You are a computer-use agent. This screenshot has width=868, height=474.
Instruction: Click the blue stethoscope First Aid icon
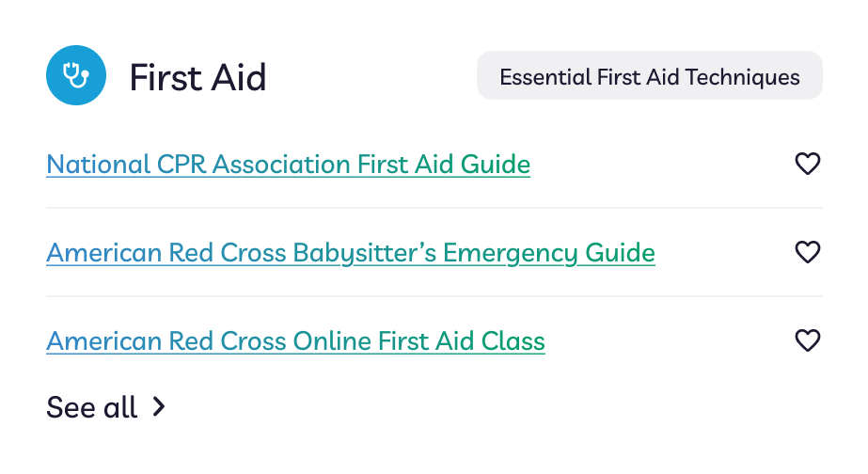click(x=76, y=75)
